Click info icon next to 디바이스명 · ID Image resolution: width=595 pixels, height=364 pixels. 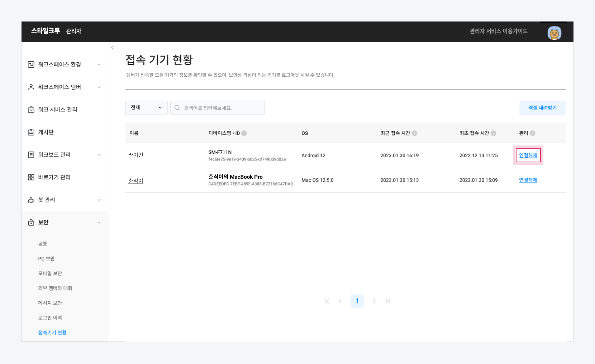(244, 133)
